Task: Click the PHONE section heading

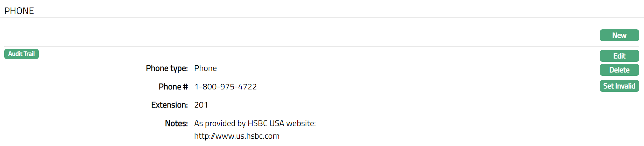Action: (19, 11)
